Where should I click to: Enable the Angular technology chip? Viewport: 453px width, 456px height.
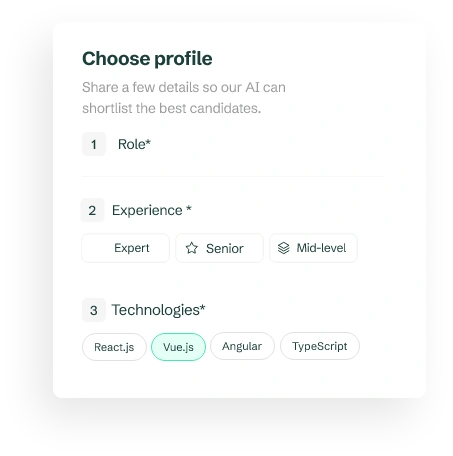pyautogui.click(x=242, y=346)
